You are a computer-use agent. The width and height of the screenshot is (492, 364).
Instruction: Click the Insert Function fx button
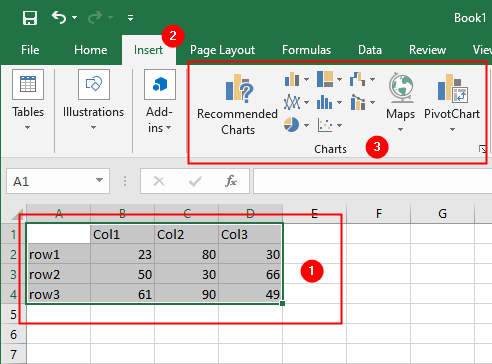click(x=231, y=181)
